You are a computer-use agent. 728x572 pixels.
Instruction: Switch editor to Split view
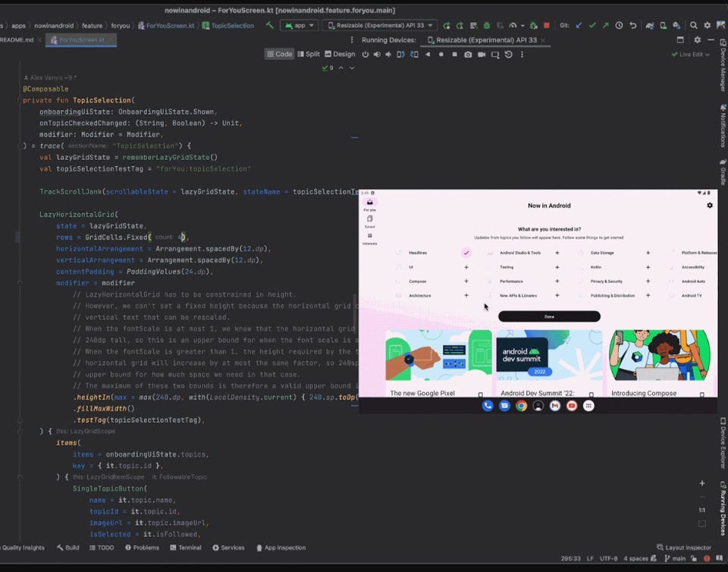pyautogui.click(x=309, y=55)
